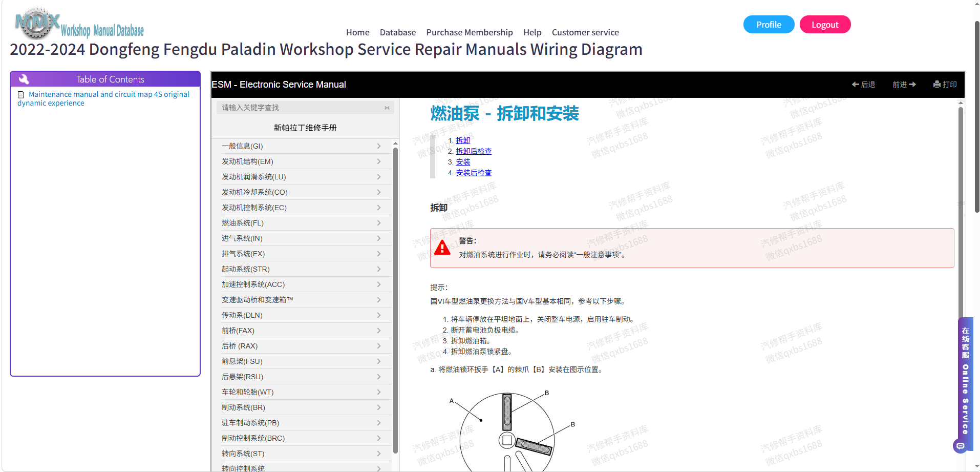Print the page with the 打印 button

945,85
